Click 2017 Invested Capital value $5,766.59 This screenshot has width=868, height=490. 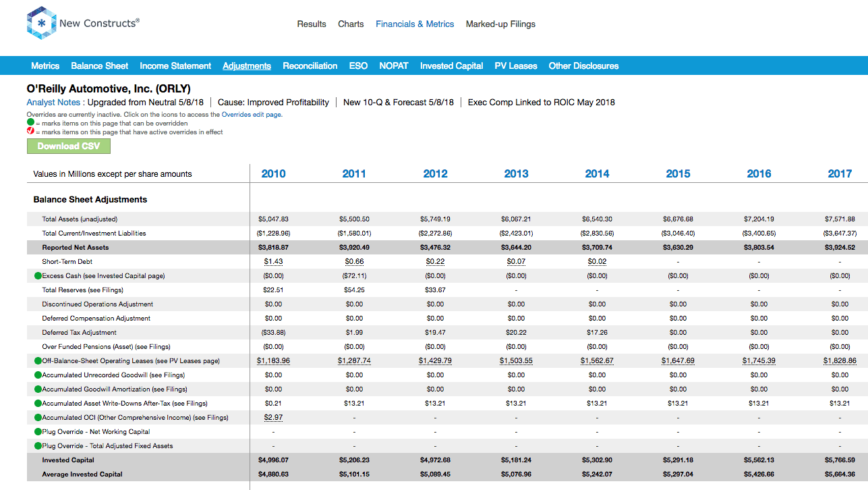tap(840, 460)
